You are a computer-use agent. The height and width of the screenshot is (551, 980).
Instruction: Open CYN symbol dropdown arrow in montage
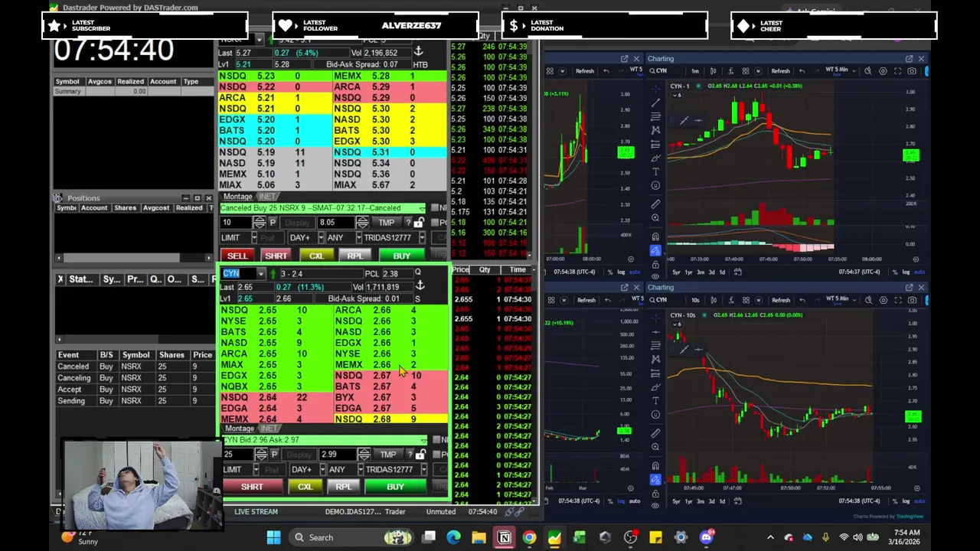(x=260, y=274)
